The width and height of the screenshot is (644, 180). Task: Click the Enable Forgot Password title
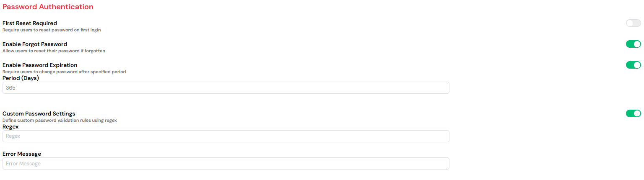(x=35, y=44)
